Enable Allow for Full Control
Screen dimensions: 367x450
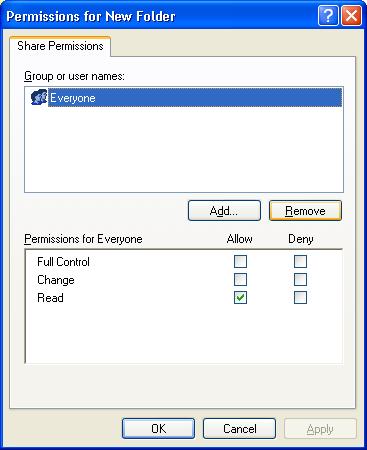click(240, 262)
